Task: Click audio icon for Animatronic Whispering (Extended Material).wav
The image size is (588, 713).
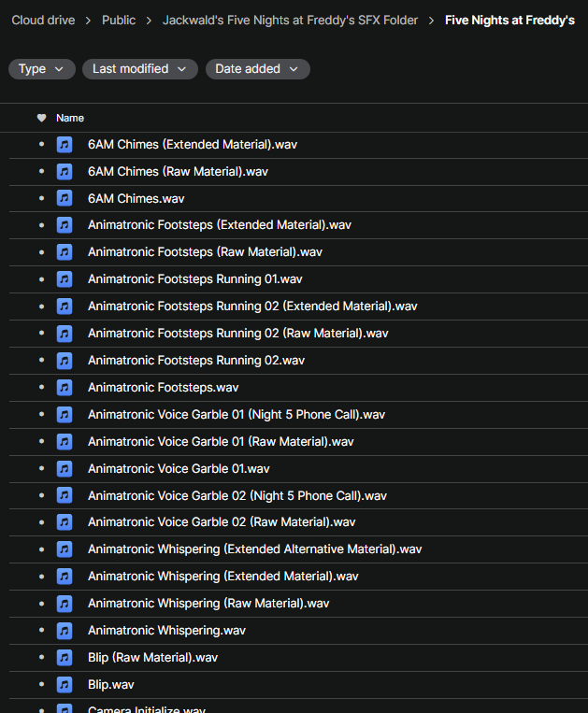Action: pyautogui.click(x=65, y=577)
